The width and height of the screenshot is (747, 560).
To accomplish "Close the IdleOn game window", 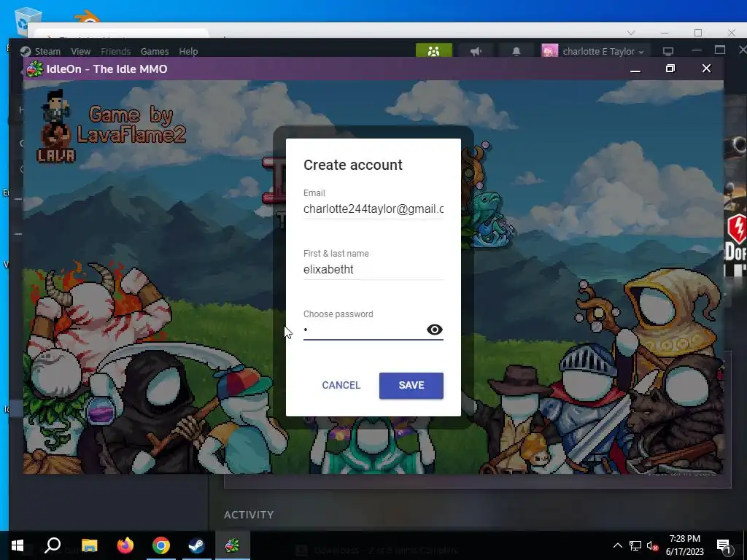I will tap(706, 69).
